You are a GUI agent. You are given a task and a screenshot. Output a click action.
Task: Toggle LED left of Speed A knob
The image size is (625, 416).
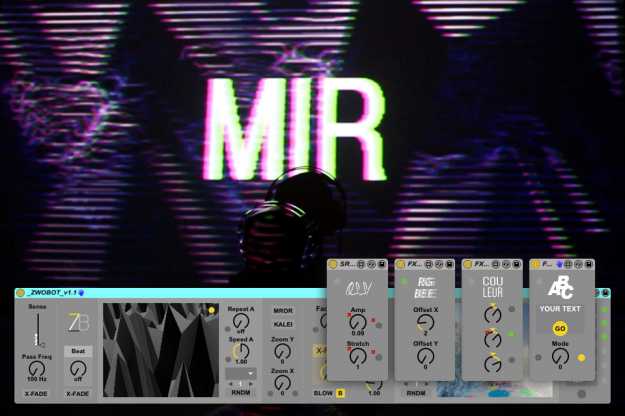pyautogui.click(x=228, y=359)
